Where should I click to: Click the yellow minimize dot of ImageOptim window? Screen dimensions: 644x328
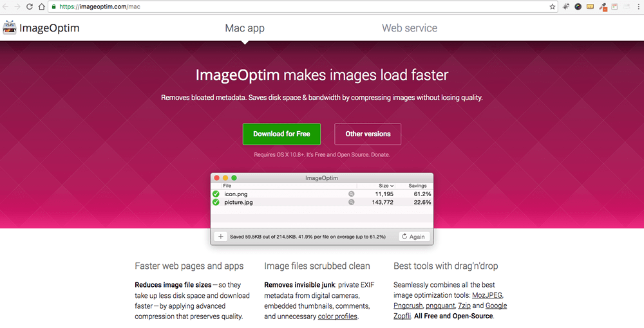[225, 178]
